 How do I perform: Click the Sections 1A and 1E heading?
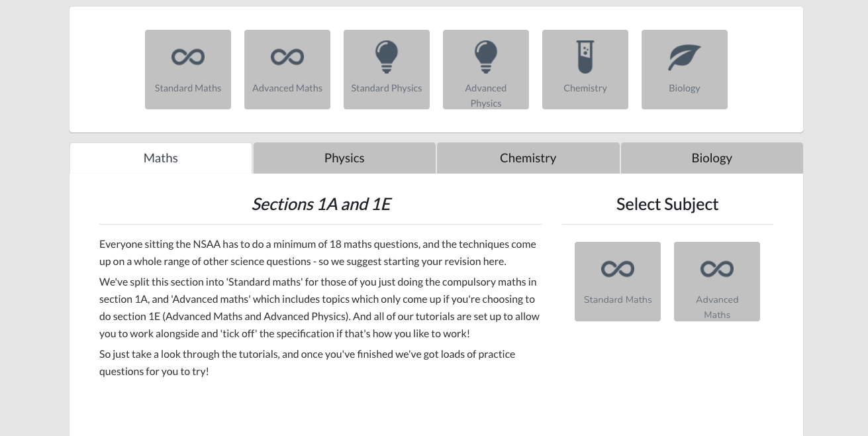[321, 204]
